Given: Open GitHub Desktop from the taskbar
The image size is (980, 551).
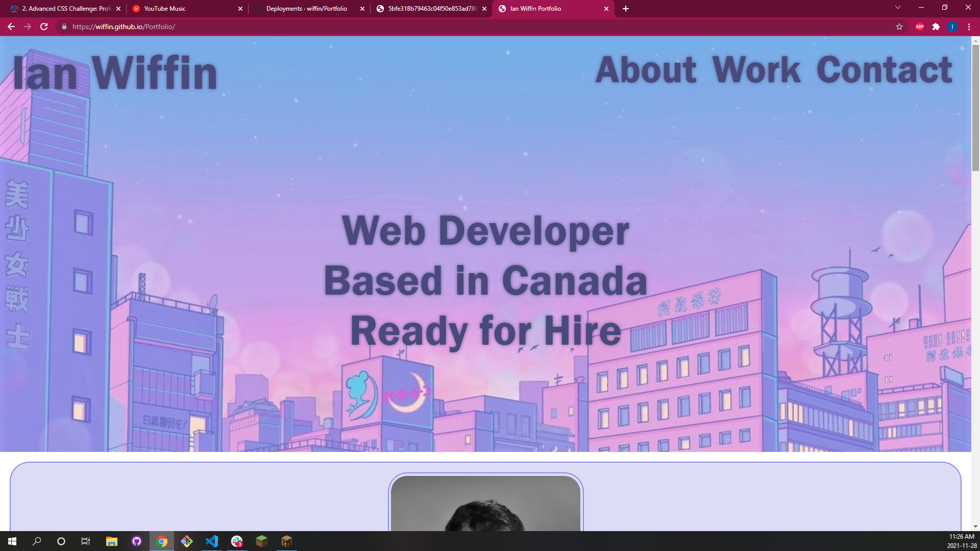Looking at the screenshot, I should point(136,541).
